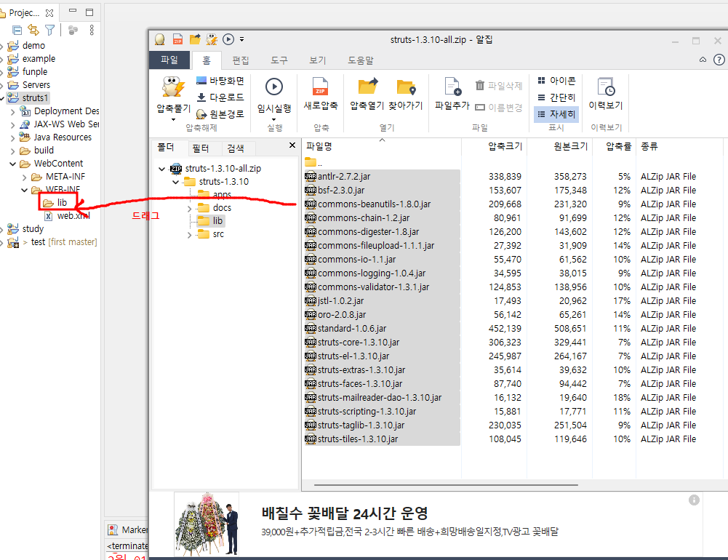
Task: Open the Markers tab in Eclipse
Action: point(128,529)
